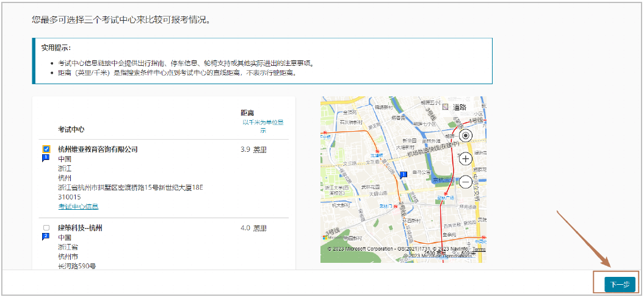Check the 建策科技--杭州 test center checkbox
This screenshot has width=644, height=297.
pyautogui.click(x=46, y=227)
